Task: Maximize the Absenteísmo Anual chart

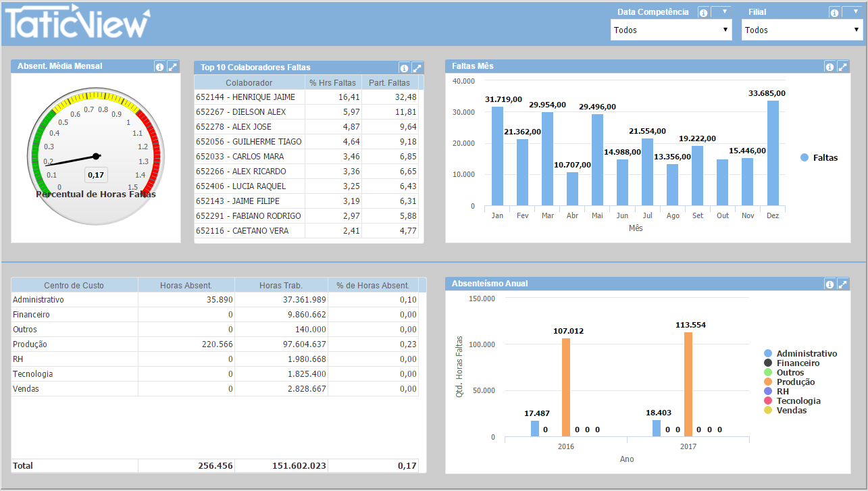Action: pyautogui.click(x=842, y=284)
